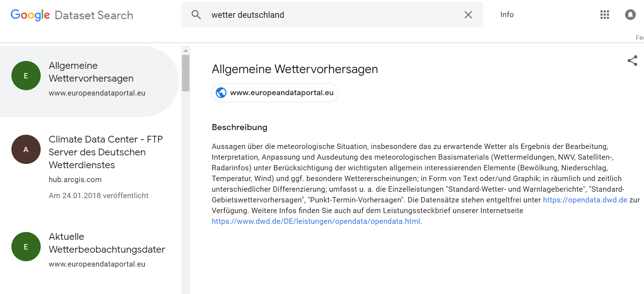Viewport: 644px width, 294px height.
Task: Open the Info link
Action: point(507,15)
